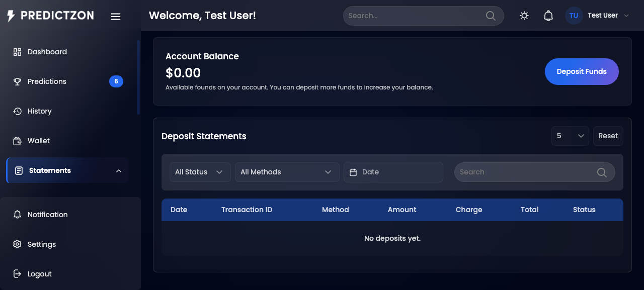Open the Date picker field
Screen dimensions: 644x290
tap(393, 172)
